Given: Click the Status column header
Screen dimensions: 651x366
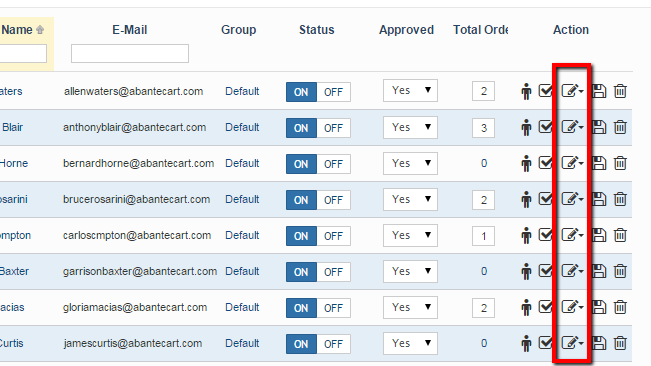Looking at the screenshot, I should point(316,30).
